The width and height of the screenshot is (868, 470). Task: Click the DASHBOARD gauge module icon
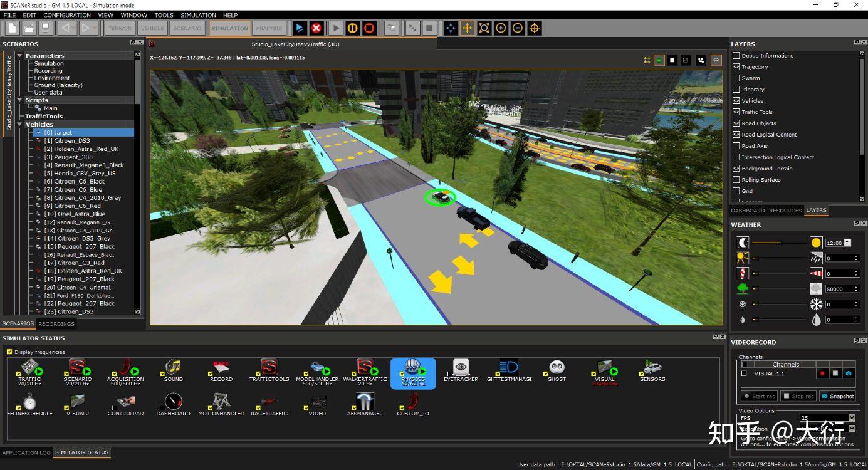173,405
